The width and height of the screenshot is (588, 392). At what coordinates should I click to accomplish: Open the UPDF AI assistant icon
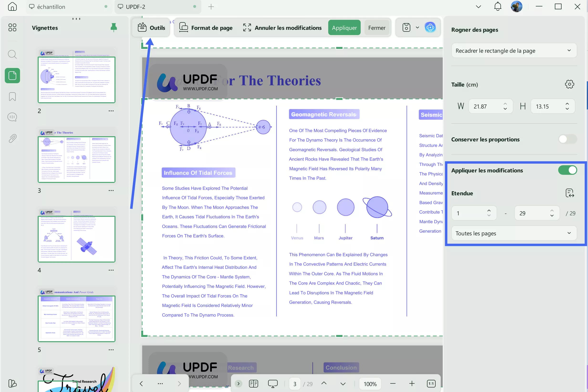pos(430,27)
